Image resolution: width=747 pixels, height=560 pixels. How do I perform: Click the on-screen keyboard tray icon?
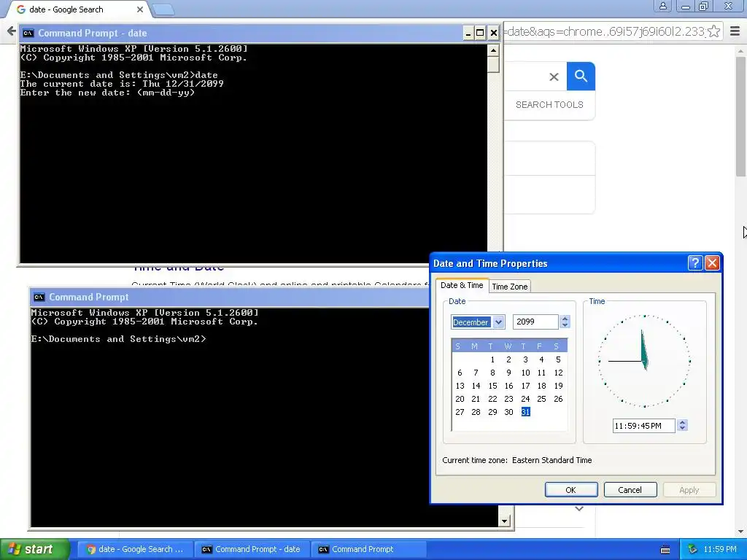(665, 550)
